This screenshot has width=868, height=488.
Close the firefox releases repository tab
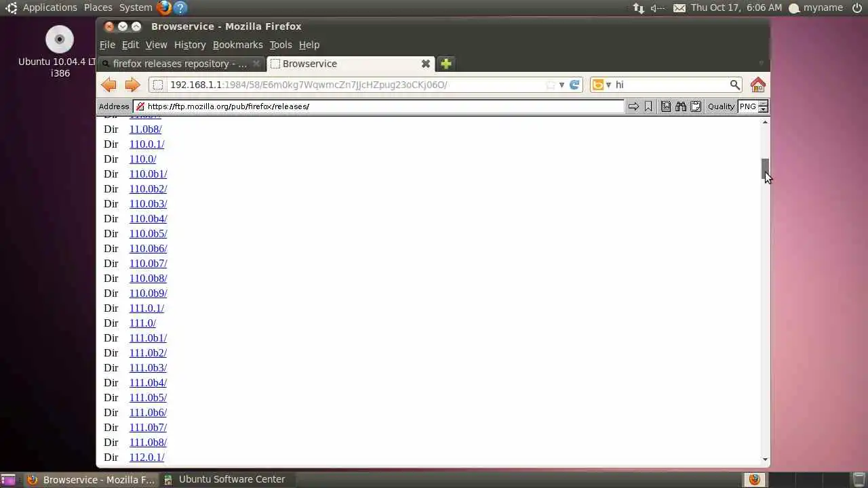click(x=256, y=64)
